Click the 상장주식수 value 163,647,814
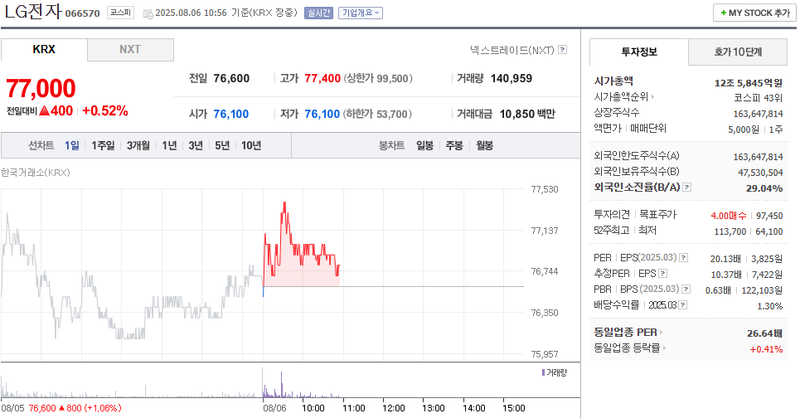 click(758, 114)
